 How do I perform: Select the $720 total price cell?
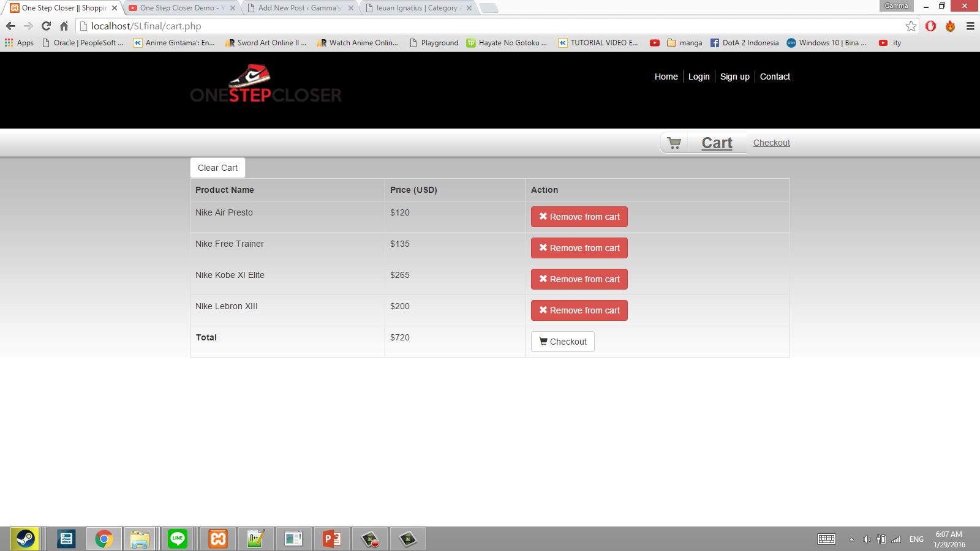point(455,342)
